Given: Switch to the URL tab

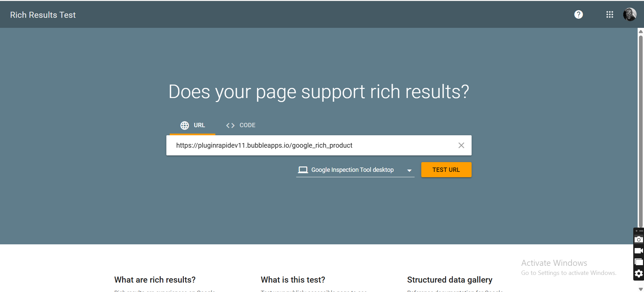Looking at the screenshot, I should (x=193, y=125).
